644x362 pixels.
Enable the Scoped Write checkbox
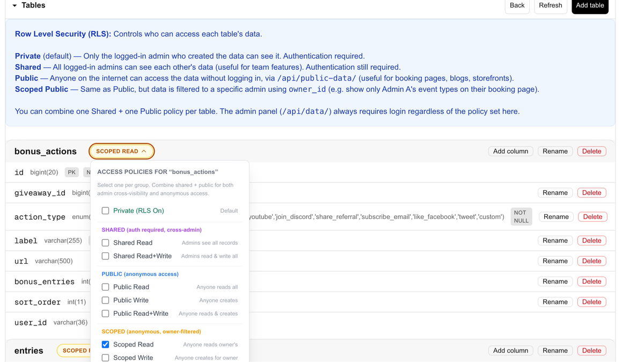pyautogui.click(x=106, y=358)
